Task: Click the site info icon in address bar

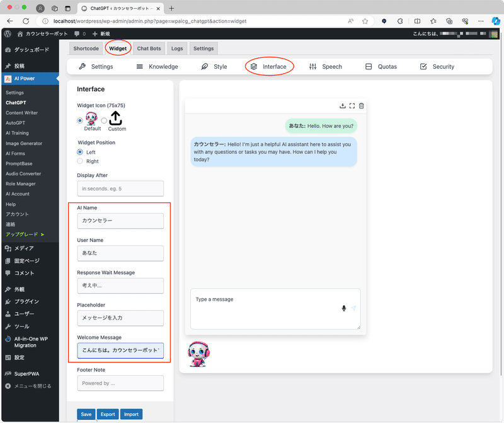Action: 45,21
